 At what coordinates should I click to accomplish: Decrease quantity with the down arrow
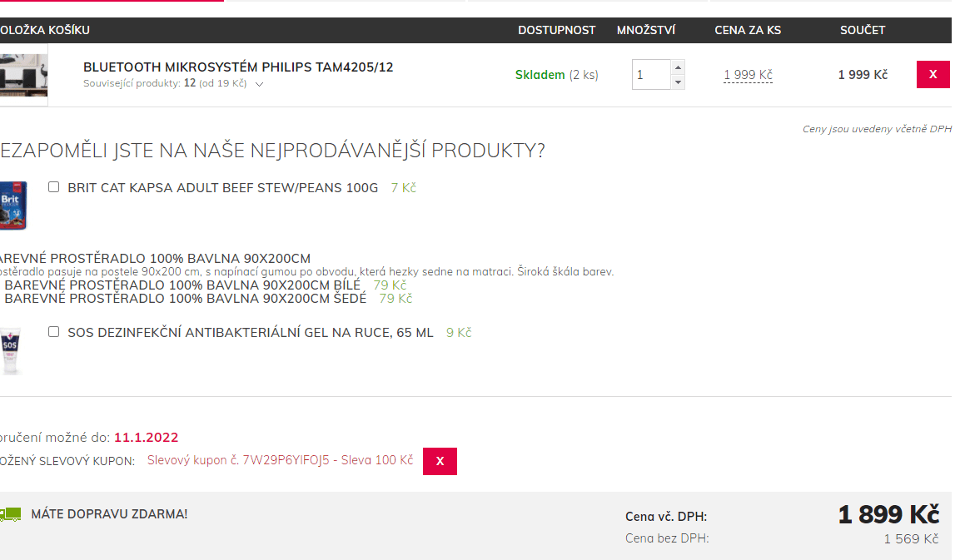(x=678, y=82)
